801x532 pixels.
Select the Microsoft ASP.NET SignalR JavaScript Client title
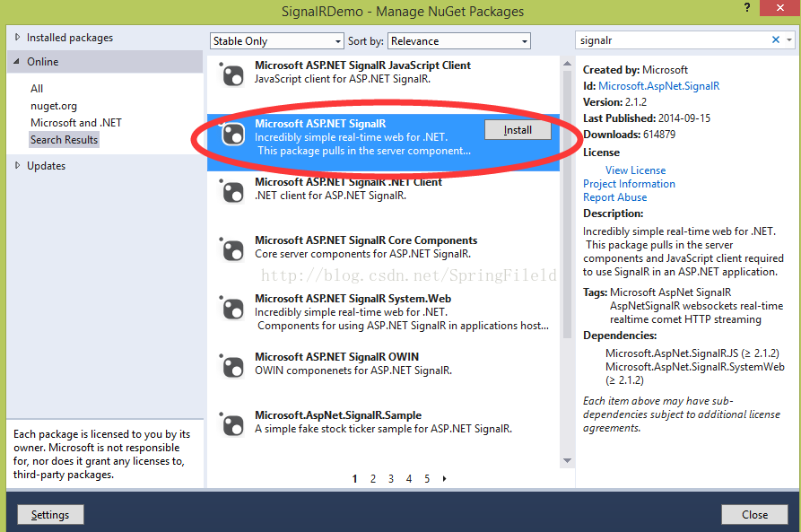(x=362, y=65)
